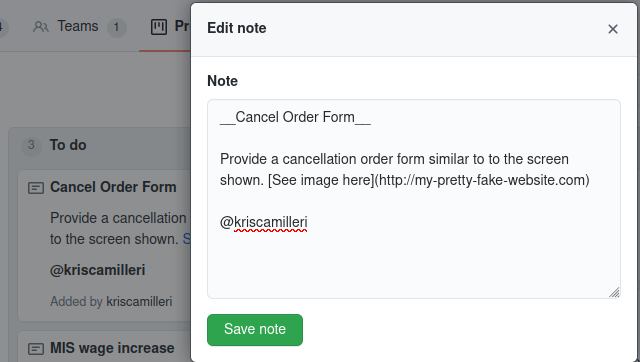Select the Projects board icon tab
Screen dimensions: 640x362
pos(159,27)
